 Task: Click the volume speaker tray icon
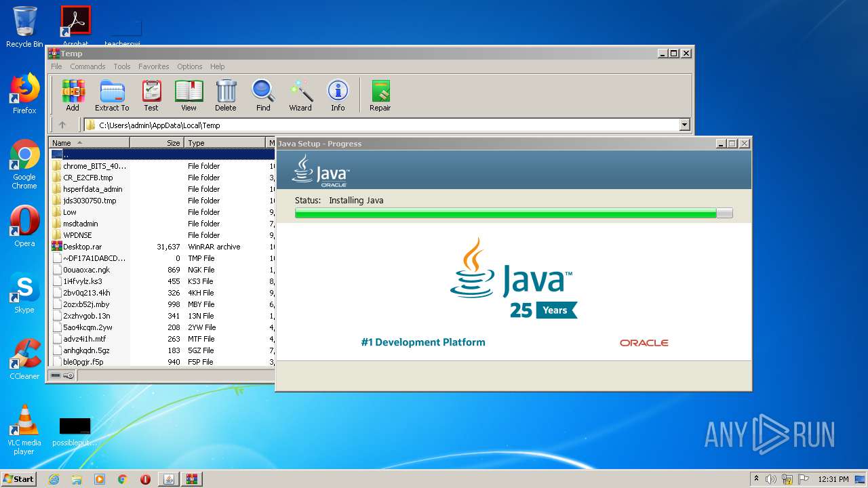pos(771,479)
